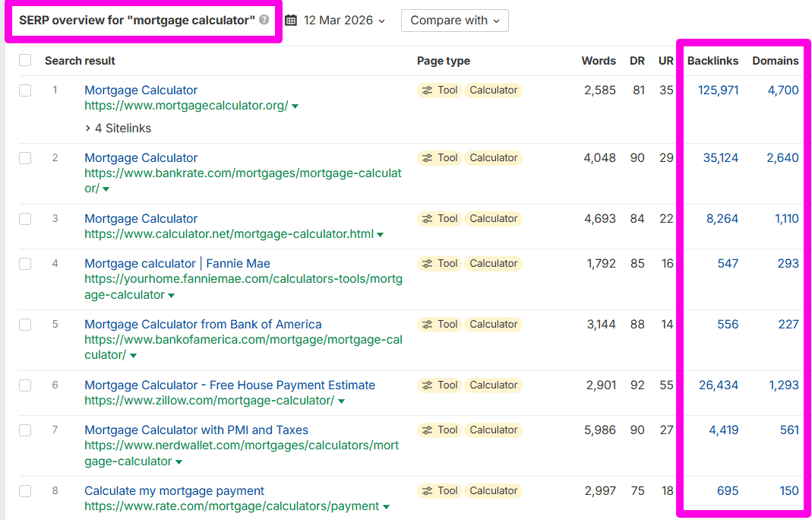Viewport: 812px width, 520px height.
Task: Open the zillow.com mortgage-calculator URL
Action: pyautogui.click(x=209, y=400)
